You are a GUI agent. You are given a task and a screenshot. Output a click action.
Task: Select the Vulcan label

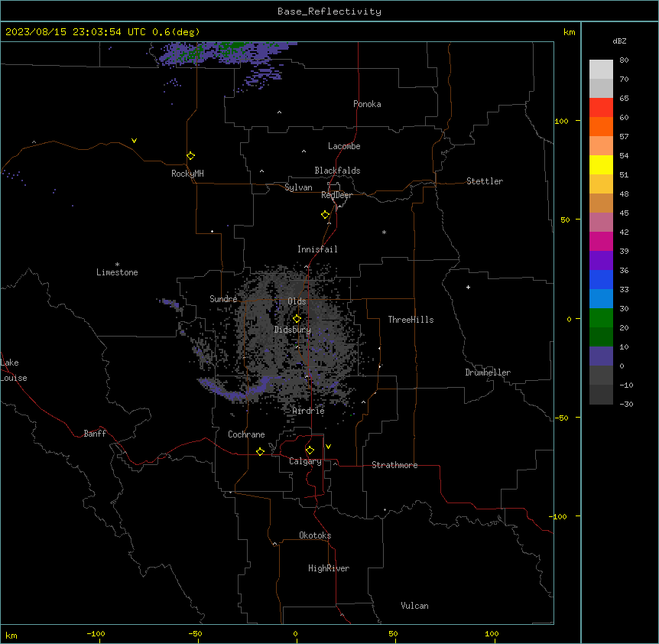pos(415,606)
